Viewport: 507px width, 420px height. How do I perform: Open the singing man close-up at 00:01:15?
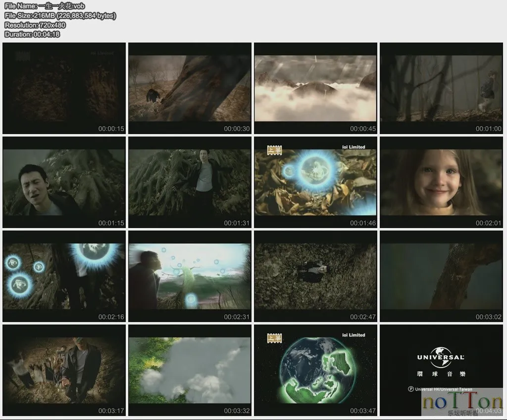pyautogui.click(x=64, y=182)
